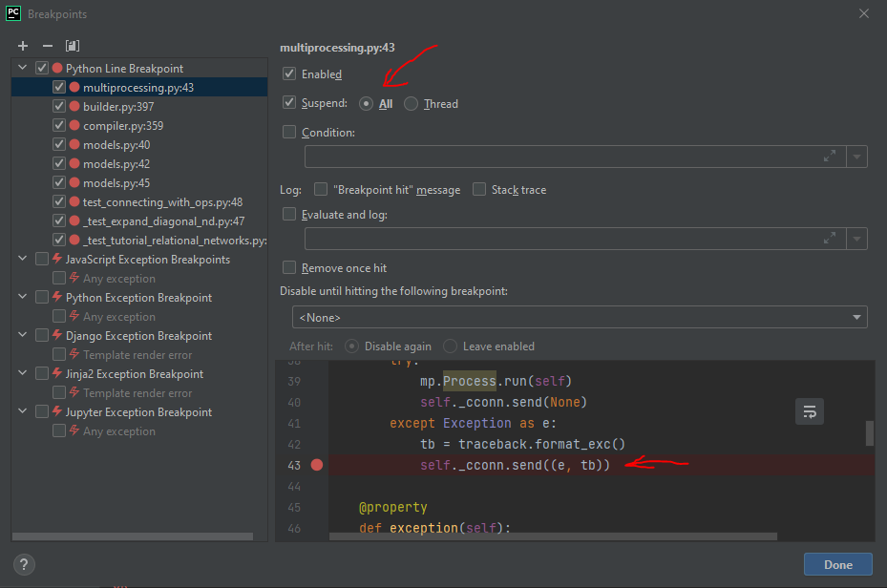Open help with the question mark button

(24, 564)
